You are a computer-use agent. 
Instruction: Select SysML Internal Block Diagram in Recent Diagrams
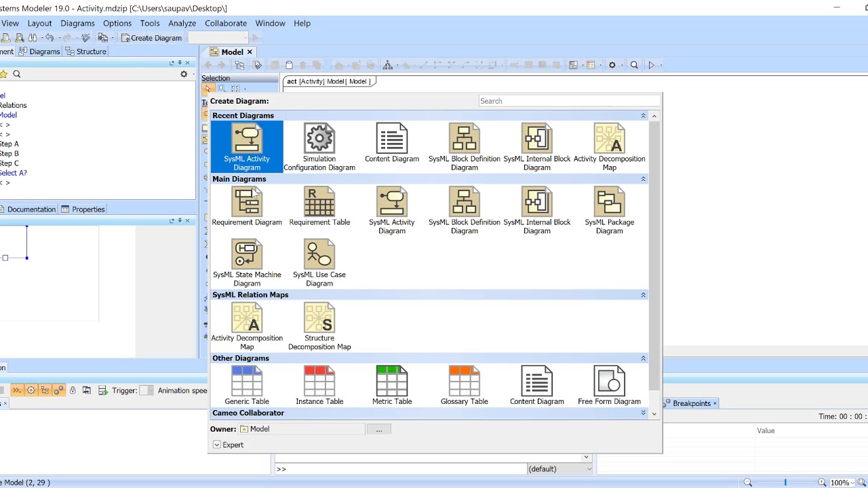tap(537, 147)
